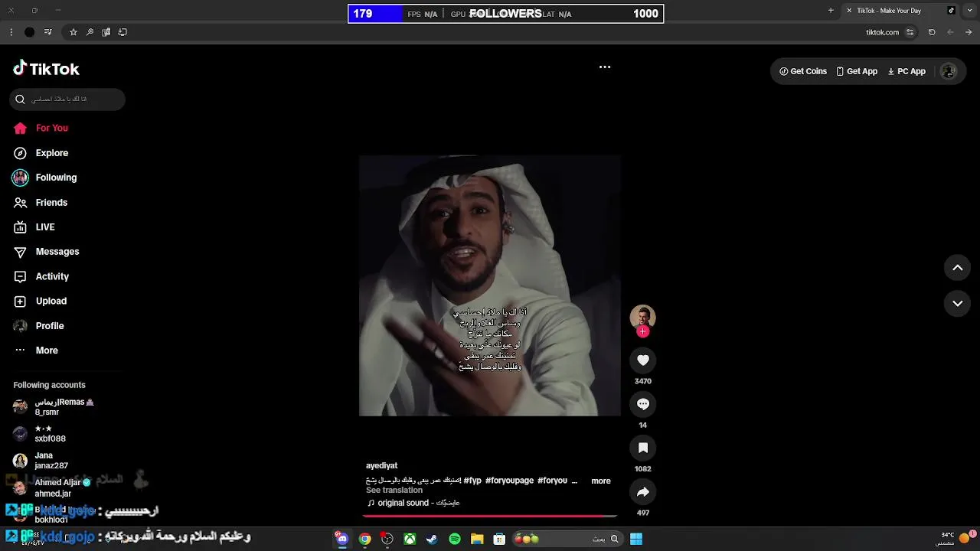
Task: Open Discord from the taskbar
Action: coord(342,539)
